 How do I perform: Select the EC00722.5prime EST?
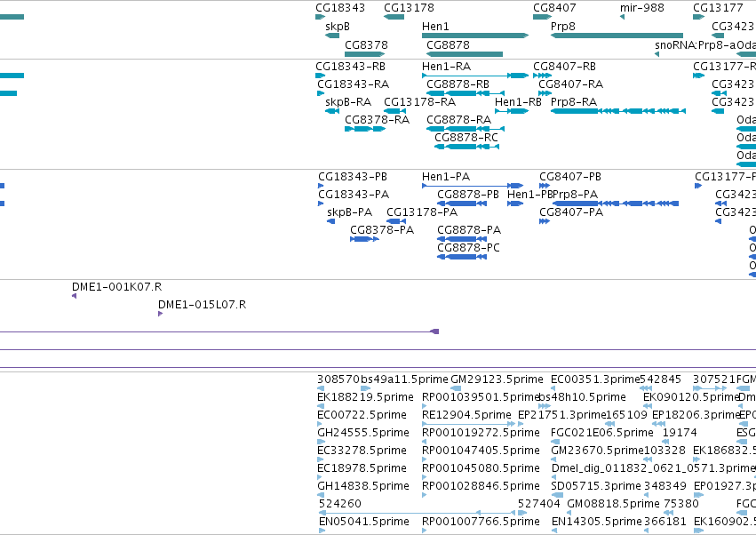(362, 415)
